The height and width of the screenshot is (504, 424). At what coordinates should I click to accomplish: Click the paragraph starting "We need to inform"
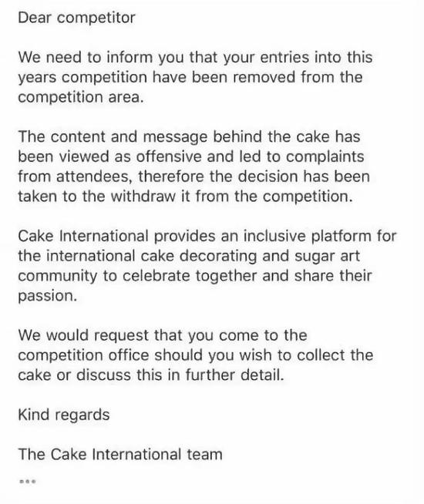click(x=196, y=77)
